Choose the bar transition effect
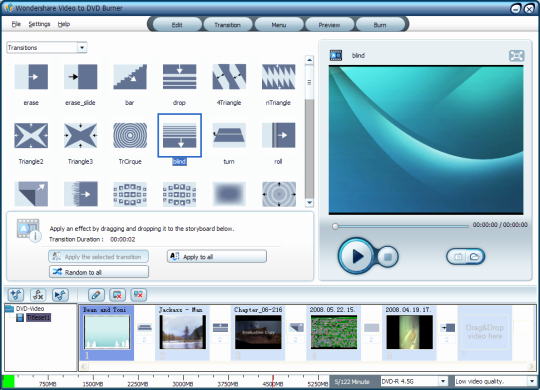Screen dimensions: 540x390 click(130, 76)
